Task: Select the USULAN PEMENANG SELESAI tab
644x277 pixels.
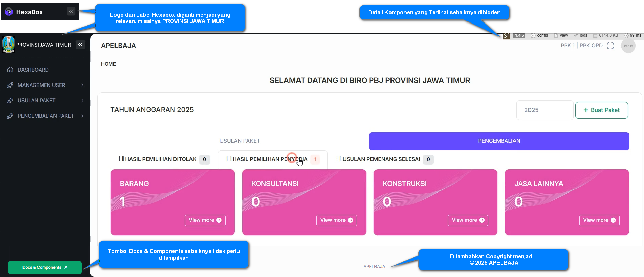Action: [385, 159]
